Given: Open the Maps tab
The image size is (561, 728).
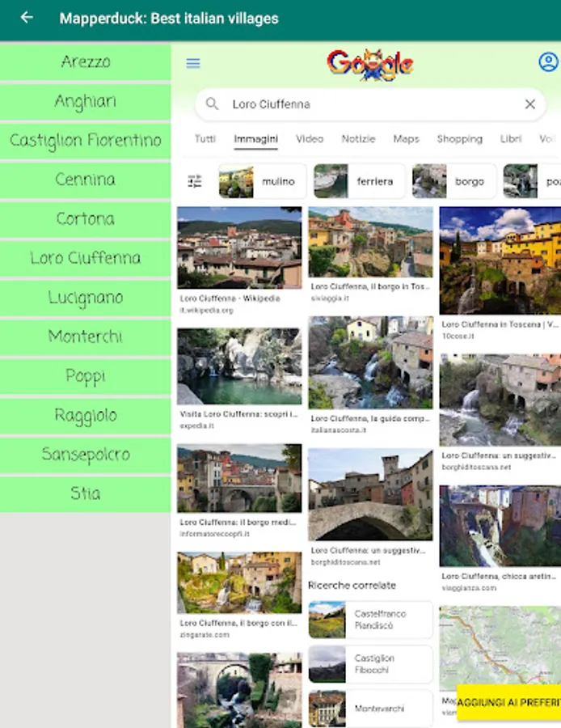Looking at the screenshot, I should click(406, 139).
